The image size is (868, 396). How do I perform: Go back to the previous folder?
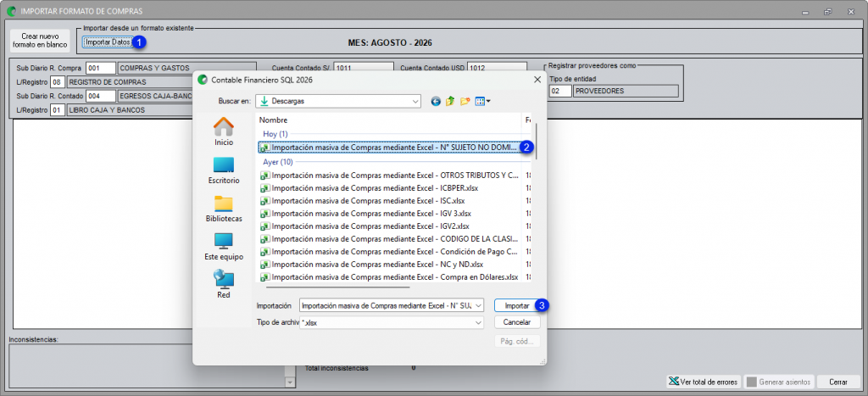(436, 102)
